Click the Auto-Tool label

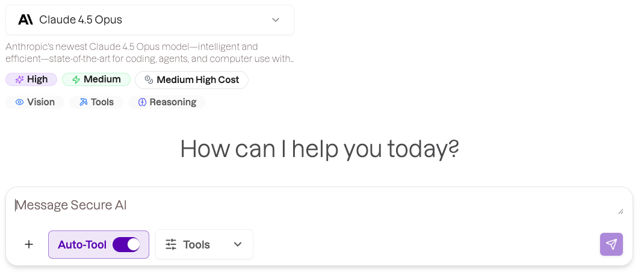coord(82,245)
